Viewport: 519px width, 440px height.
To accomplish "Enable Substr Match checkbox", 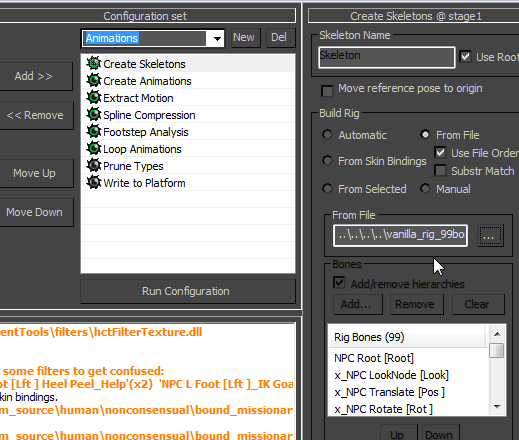I will 440,170.
